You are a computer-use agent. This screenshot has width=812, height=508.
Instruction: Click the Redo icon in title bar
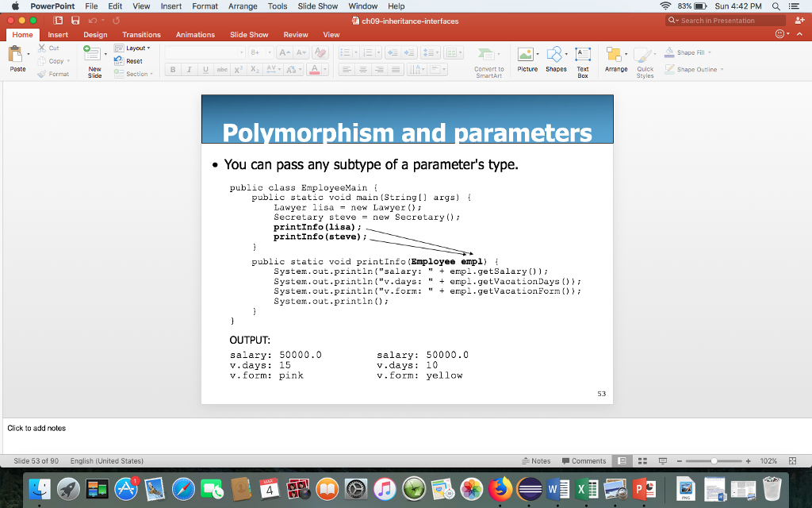click(117, 20)
